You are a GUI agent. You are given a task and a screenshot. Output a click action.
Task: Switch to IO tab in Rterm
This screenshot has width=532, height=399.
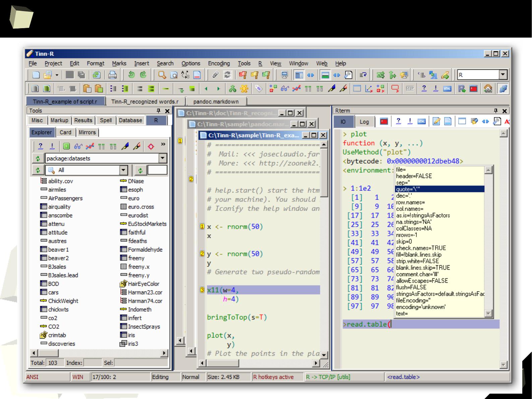click(x=343, y=122)
